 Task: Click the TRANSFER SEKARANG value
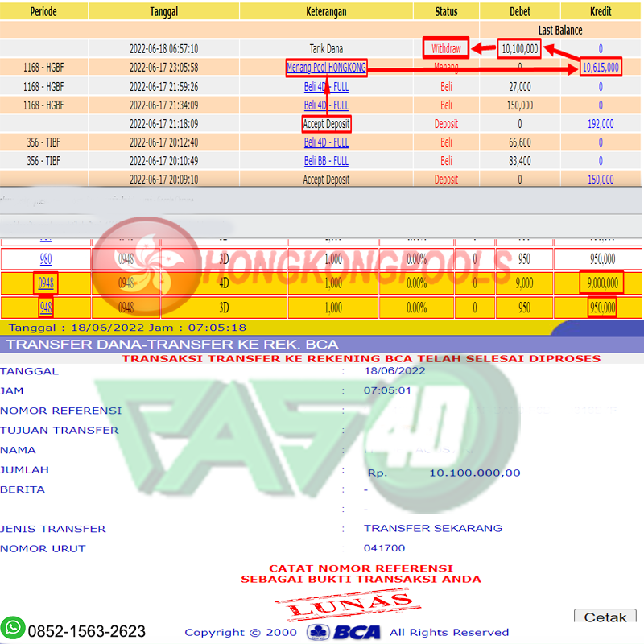pos(433,528)
